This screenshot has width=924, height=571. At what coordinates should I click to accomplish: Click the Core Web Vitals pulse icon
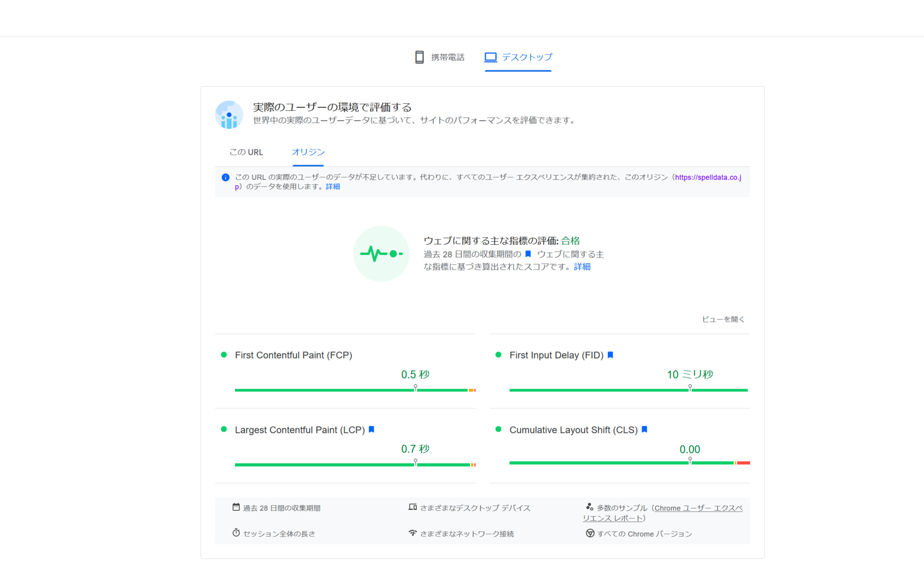[x=381, y=253]
